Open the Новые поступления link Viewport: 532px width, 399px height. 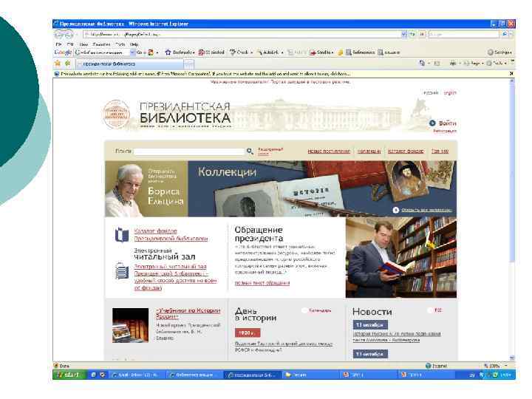(x=329, y=151)
